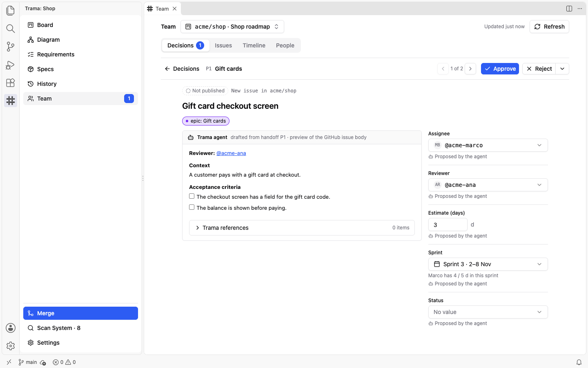Split the editor with the layout icon
The height and width of the screenshot is (368, 588).
tap(569, 9)
